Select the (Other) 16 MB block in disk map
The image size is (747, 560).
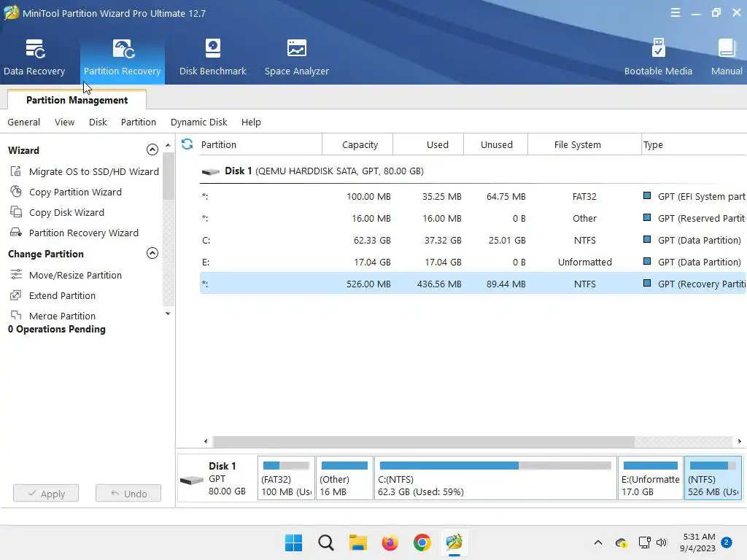(344, 478)
